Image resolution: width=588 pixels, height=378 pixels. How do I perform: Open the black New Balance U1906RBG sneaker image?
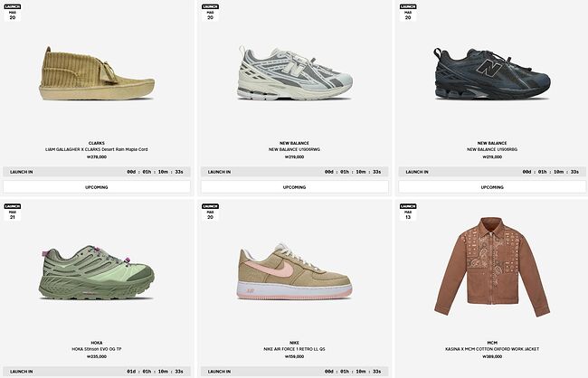pyautogui.click(x=492, y=74)
